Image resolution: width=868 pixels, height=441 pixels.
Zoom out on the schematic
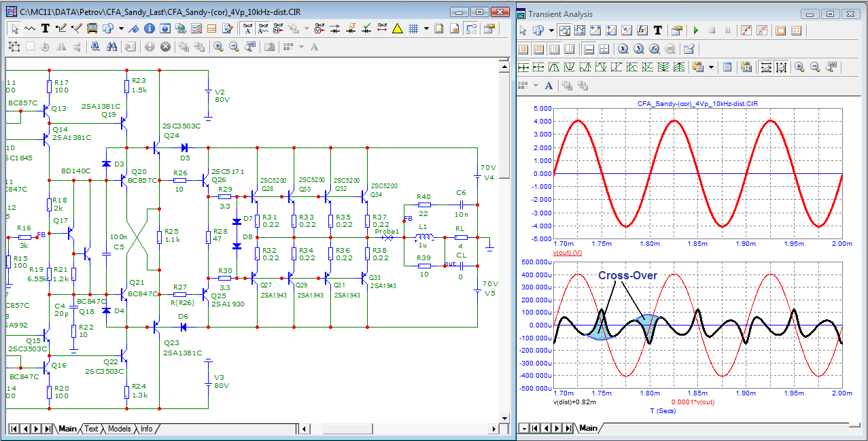click(x=234, y=47)
